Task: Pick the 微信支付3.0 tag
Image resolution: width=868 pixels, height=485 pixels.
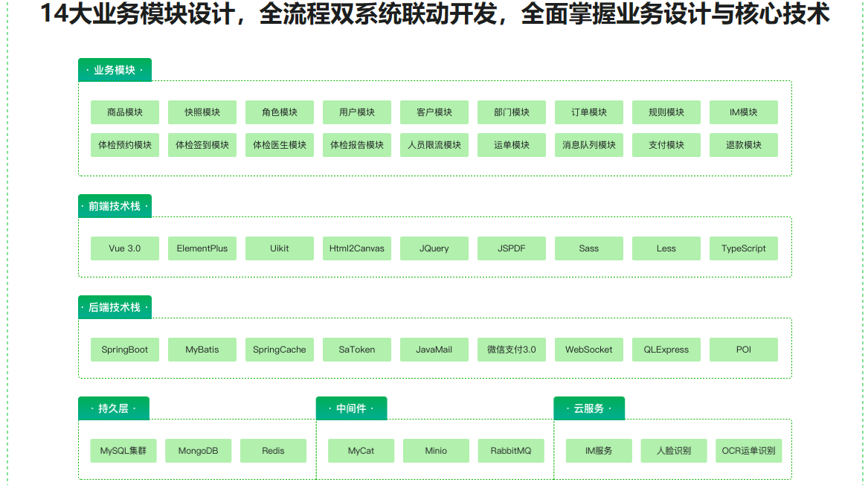Action: (x=512, y=350)
